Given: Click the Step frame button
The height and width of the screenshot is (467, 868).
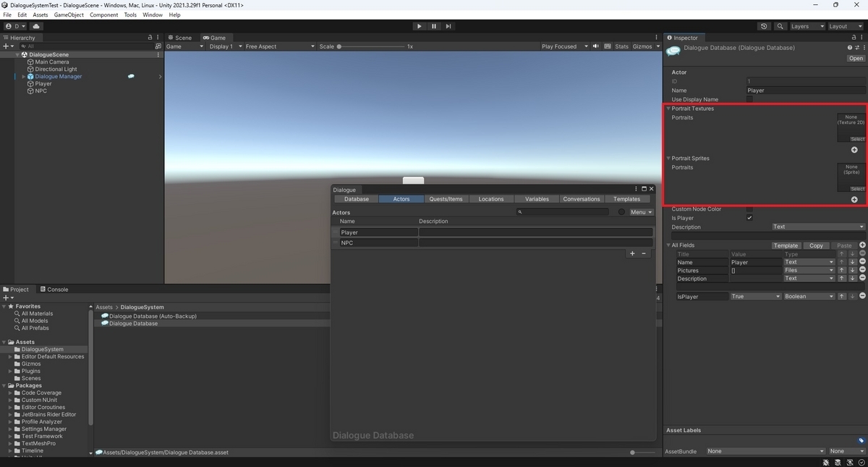Looking at the screenshot, I should click(448, 26).
